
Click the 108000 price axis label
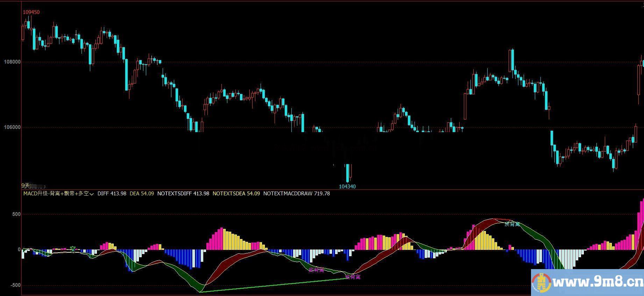12,62
